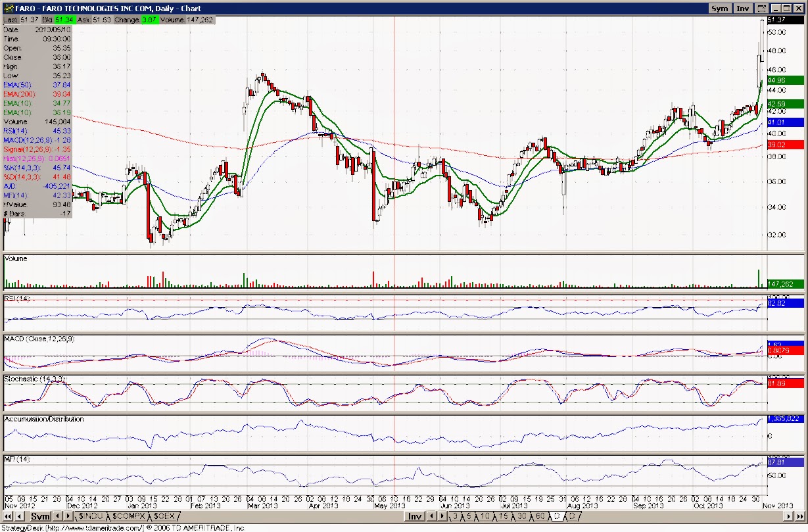
Task: Step chart back with single left arrow
Action: click(19, 516)
